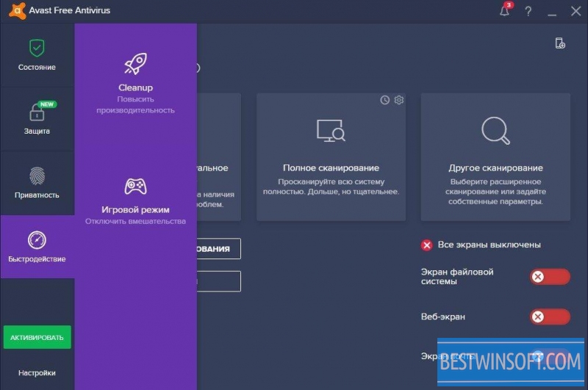
Task: Click 'Все экраны выключены' text
Action: click(489, 245)
